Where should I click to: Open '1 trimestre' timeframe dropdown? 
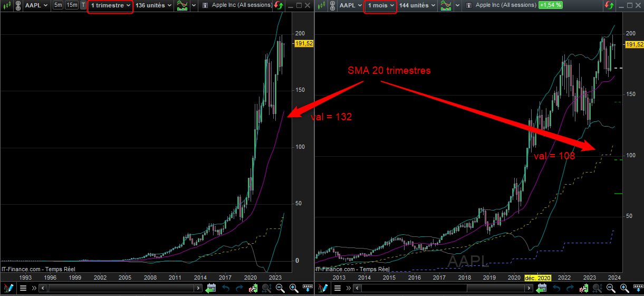(x=110, y=5)
